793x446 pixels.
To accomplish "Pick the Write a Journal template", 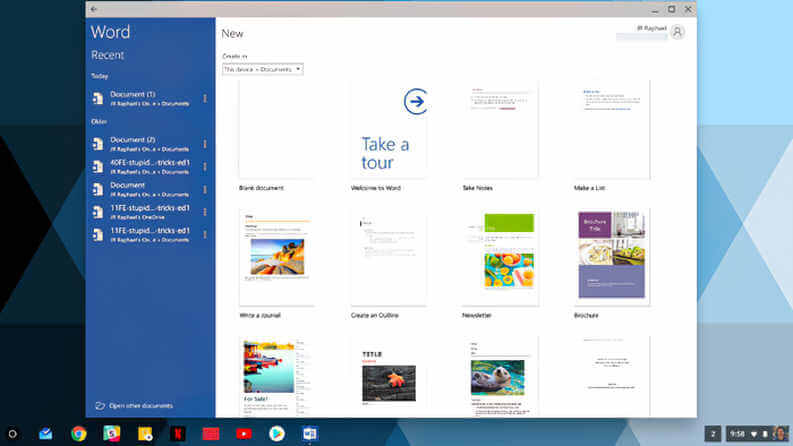I will [x=276, y=257].
